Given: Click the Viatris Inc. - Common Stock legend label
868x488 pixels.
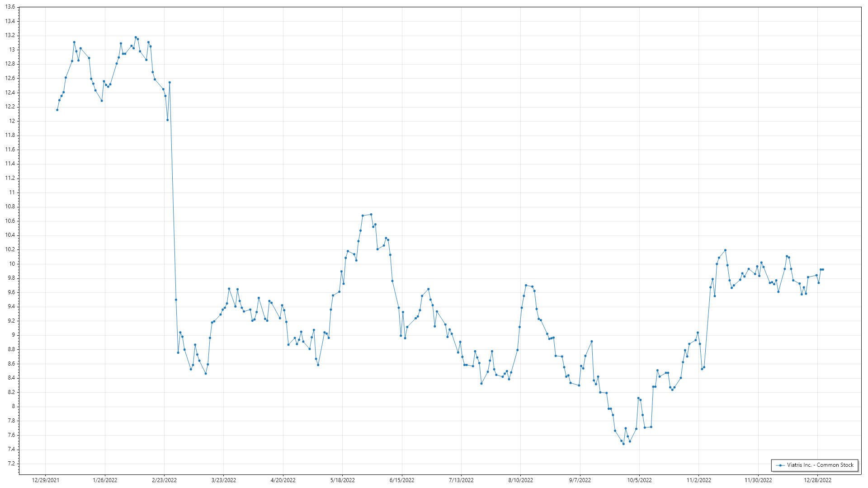Looking at the screenshot, I should point(820,465).
